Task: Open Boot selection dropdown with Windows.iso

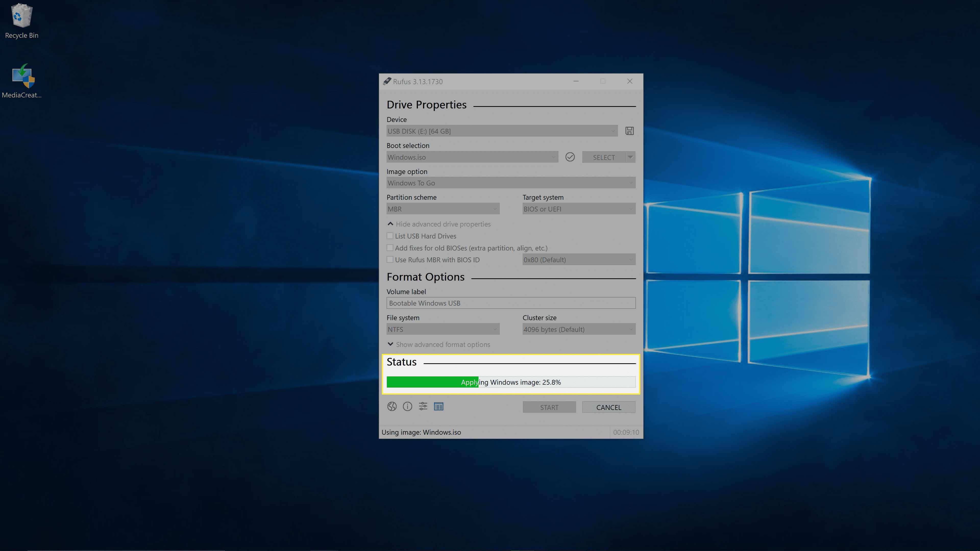Action: pyautogui.click(x=472, y=157)
